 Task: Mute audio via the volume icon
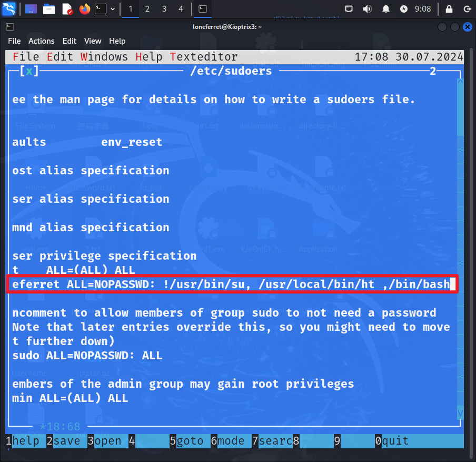[x=367, y=9]
